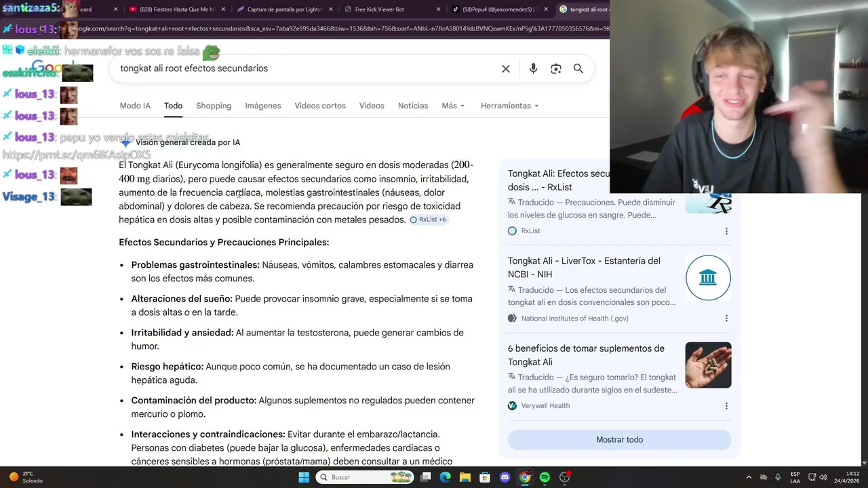Close the Pepu4 TikTok tab
Image resolution: width=868 pixels, height=488 pixels.
(546, 9)
